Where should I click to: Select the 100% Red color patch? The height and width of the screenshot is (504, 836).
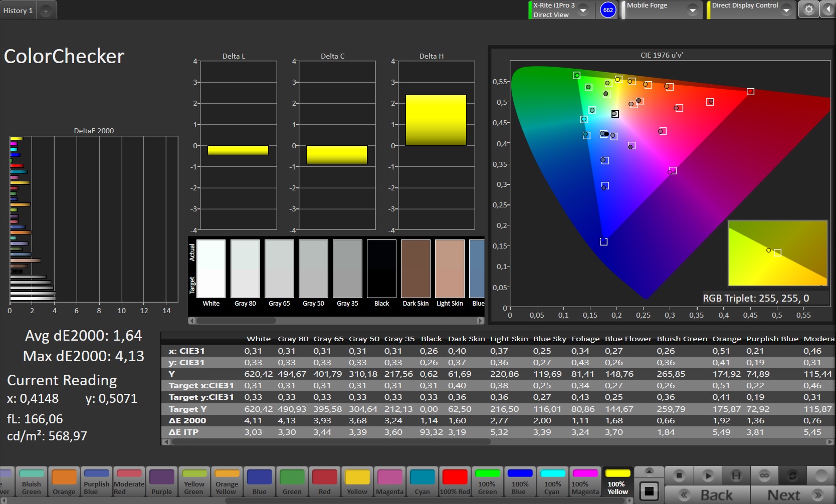point(455,481)
